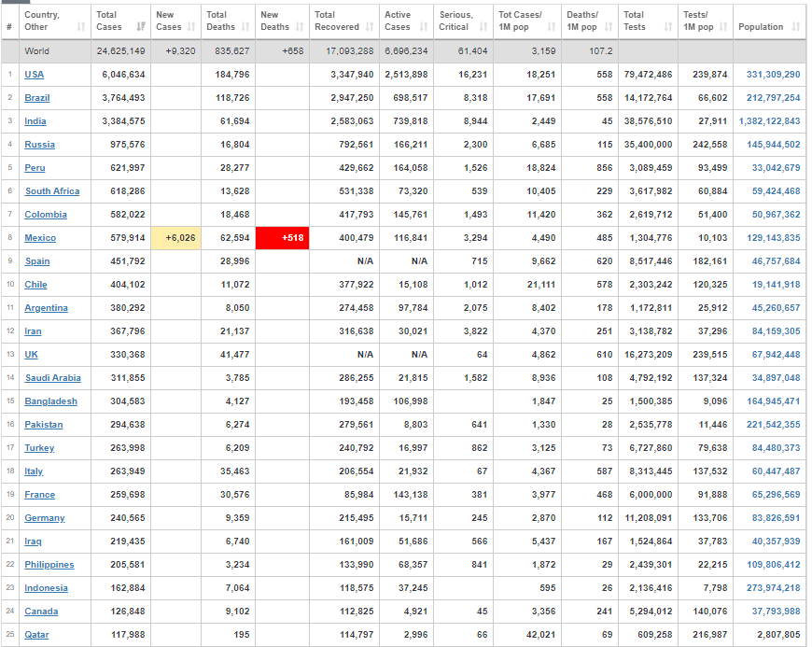The image size is (812, 647).
Task: Open the Brazil country page link
Action: (37, 98)
